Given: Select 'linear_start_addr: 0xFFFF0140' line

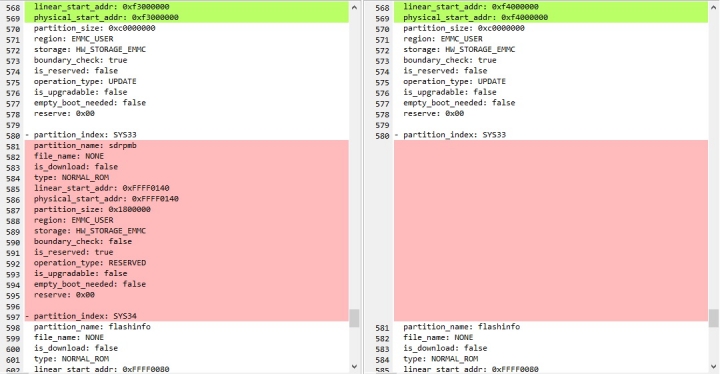Looking at the screenshot, I should click(x=101, y=188).
